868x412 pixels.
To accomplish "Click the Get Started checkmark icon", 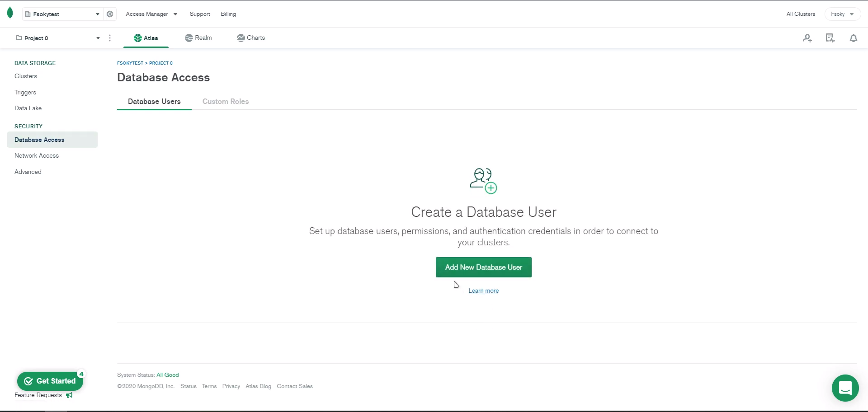I will pos(28,381).
